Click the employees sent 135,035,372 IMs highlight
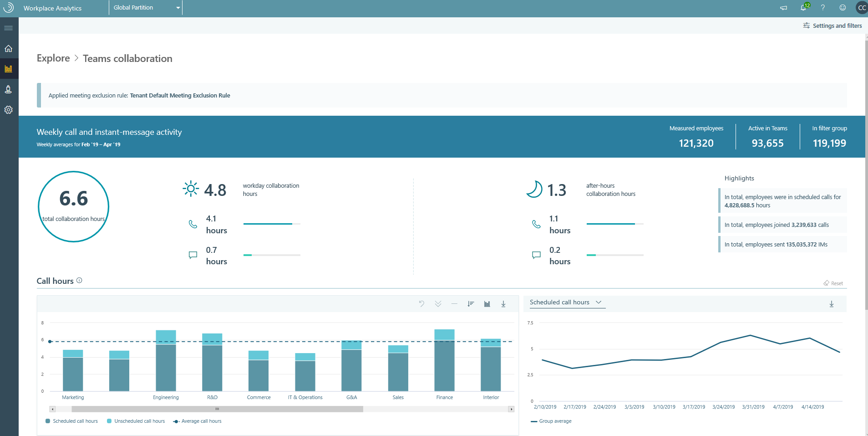The image size is (868, 436). (782, 244)
